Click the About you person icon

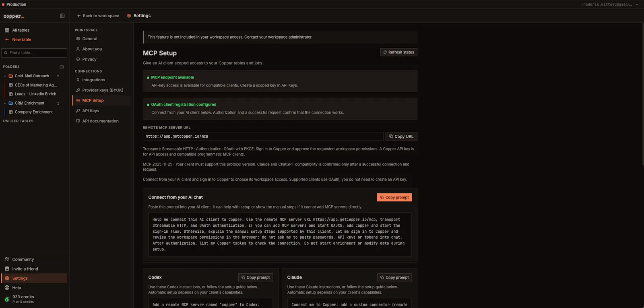[x=78, y=49]
